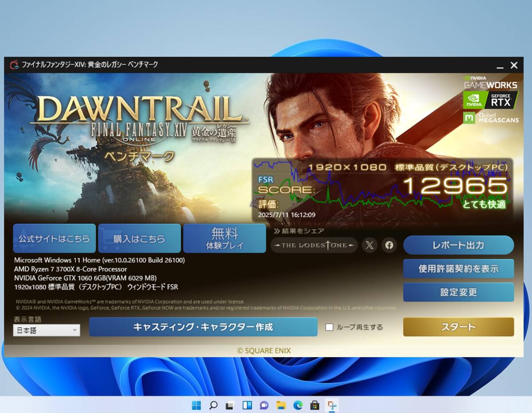Show license via 使用許諾契約を表示 button
This screenshot has width=532, height=413.
458,268
